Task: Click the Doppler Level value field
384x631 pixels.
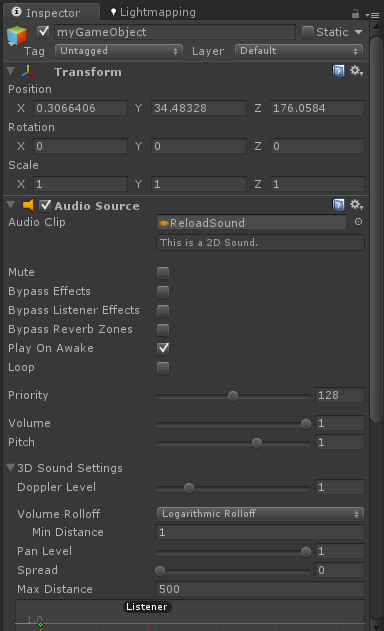Action: (x=340, y=487)
